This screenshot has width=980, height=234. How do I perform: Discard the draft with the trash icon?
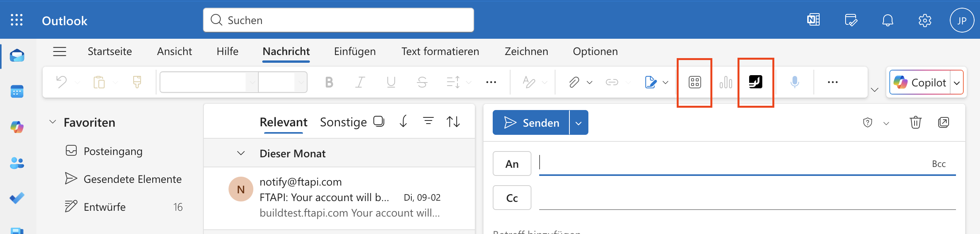(x=915, y=122)
